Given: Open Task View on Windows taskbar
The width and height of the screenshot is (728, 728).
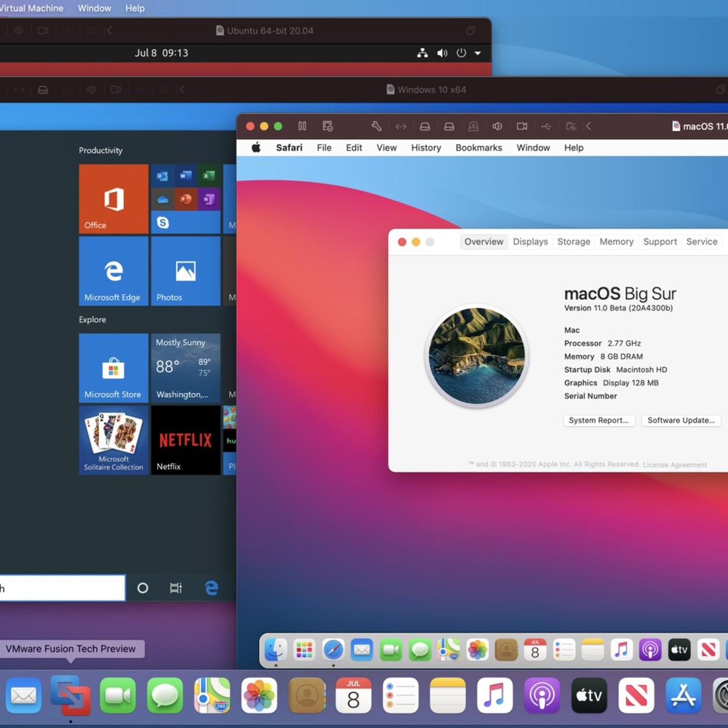Looking at the screenshot, I should [176, 588].
